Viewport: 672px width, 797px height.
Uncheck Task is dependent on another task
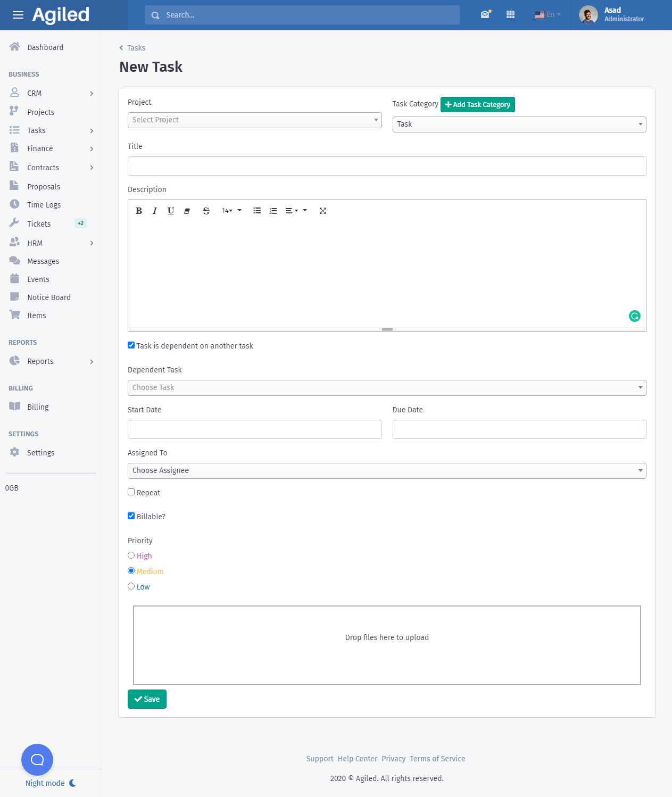pos(131,345)
